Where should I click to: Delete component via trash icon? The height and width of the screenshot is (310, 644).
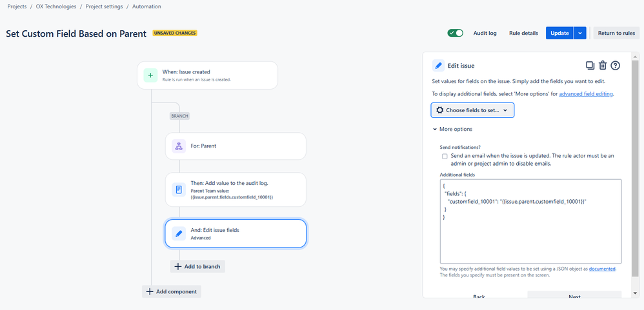click(603, 65)
